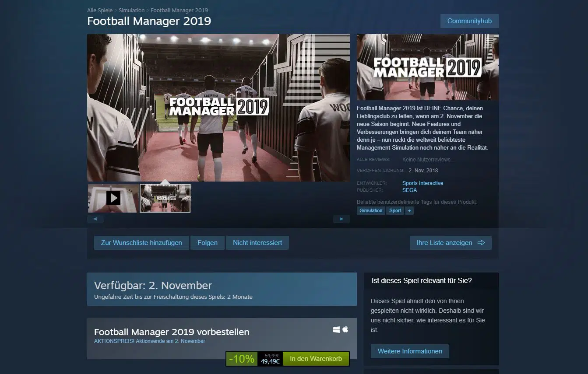The width and height of the screenshot is (588, 374).
Task: Click the Football Manager 2019 page title
Action: click(x=149, y=21)
